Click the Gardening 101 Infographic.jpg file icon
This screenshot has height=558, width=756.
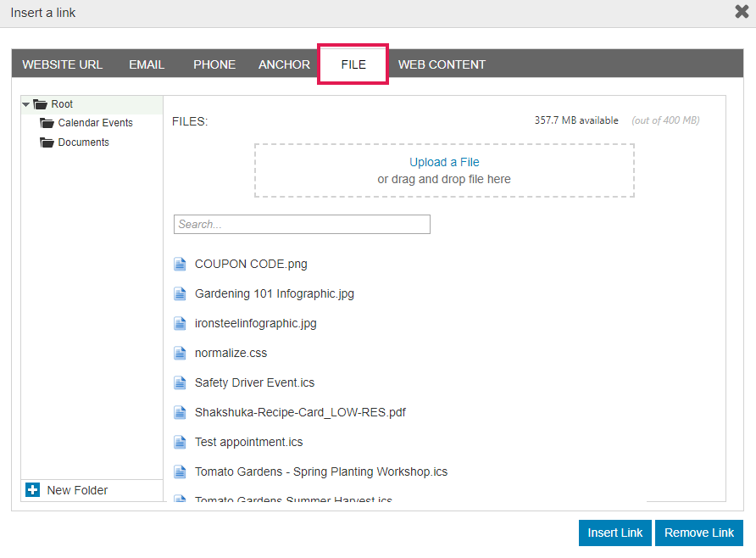click(x=180, y=293)
